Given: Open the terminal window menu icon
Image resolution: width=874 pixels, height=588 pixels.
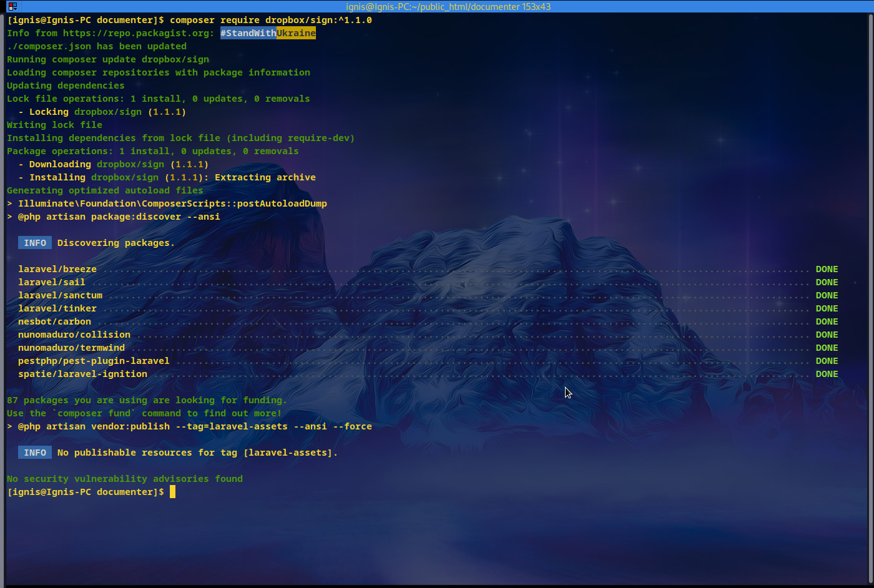Looking at the screenshot, I should (x=11, y=6).
